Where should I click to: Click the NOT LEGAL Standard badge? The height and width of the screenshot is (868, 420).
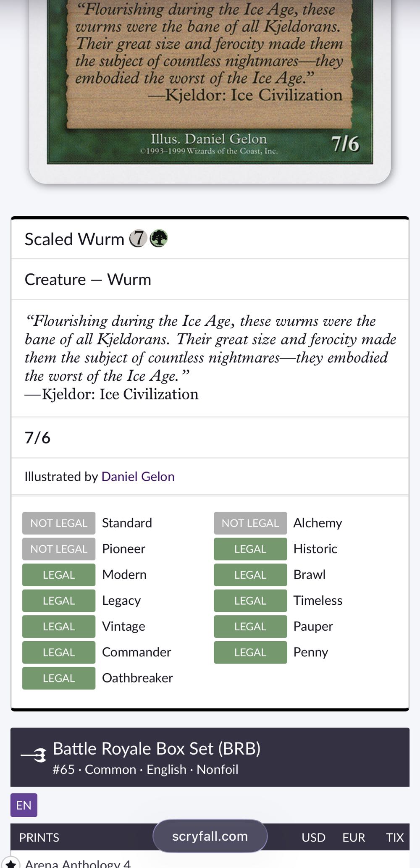58,523
